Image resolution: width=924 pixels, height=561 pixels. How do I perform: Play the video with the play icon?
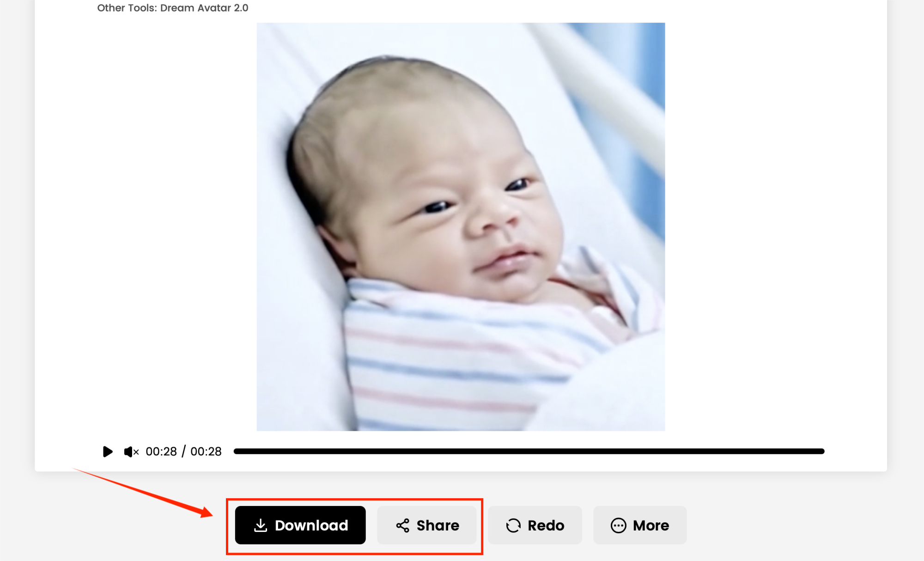tap(108, 451)
